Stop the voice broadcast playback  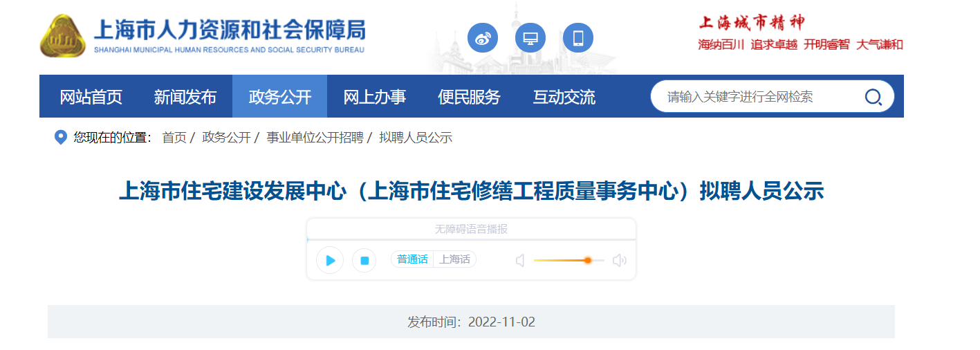[x=364, y=261]
